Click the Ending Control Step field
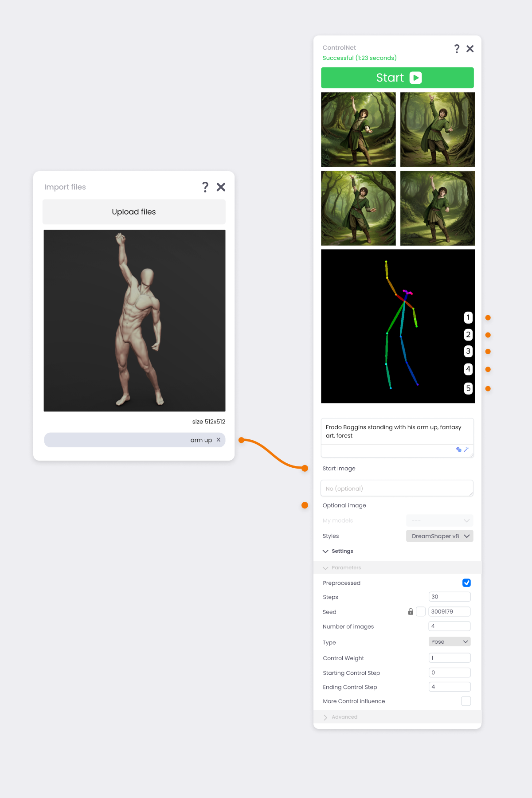 [x=450, y=687]
